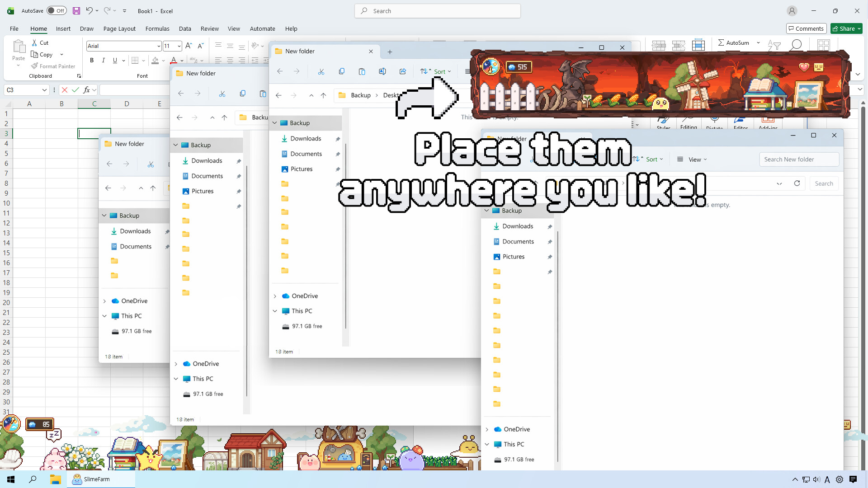The height and width of the screenshot is (488, 868).
Task: Click the Bold formatting icon
Action: (x=92, y=60)
